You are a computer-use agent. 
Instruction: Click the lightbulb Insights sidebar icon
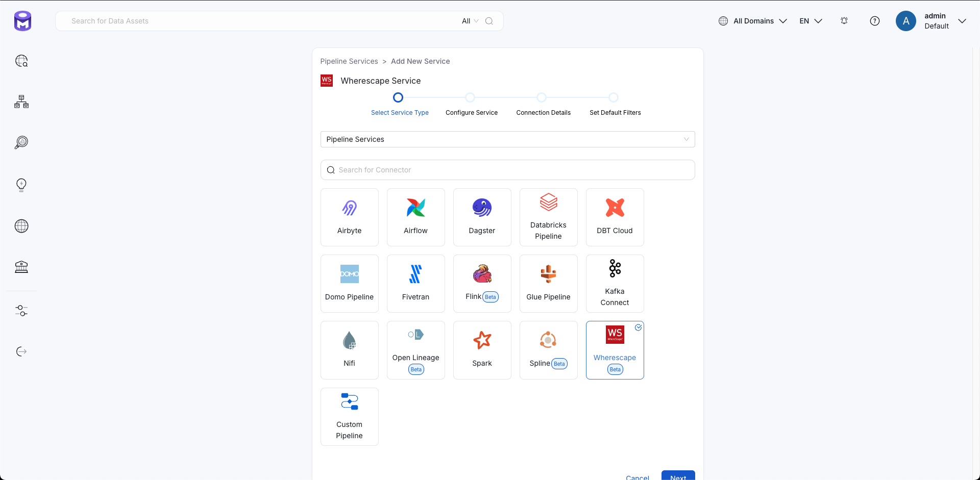pyautogui.click(x=21, y=184)
